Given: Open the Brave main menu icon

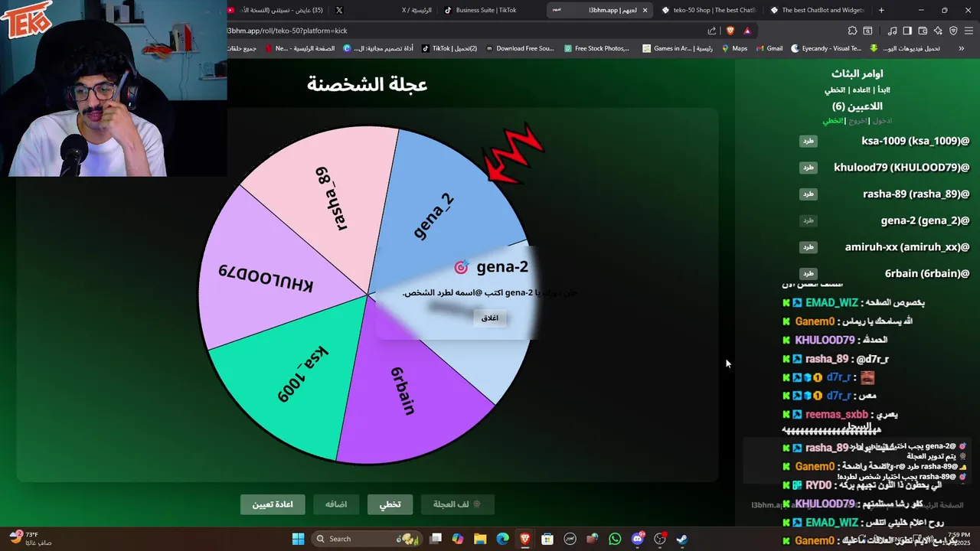Looking at the screenshot, I should (x=969, y=31).
